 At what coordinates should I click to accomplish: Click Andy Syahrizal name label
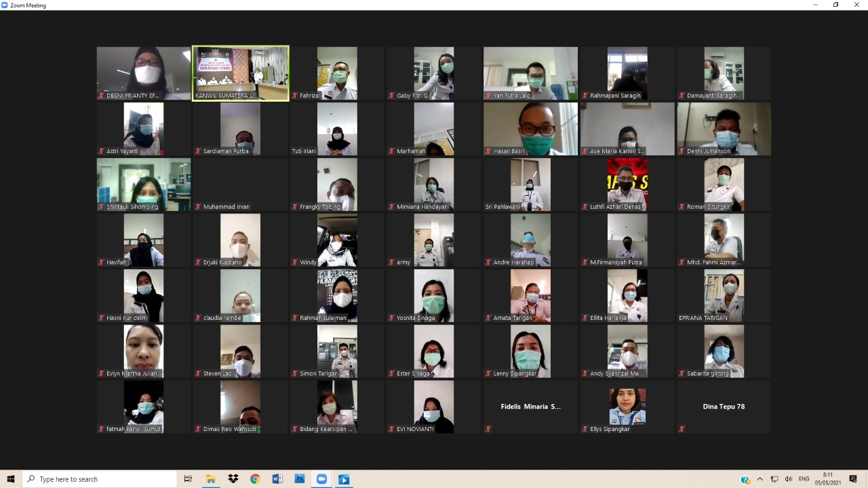[616, 373]
